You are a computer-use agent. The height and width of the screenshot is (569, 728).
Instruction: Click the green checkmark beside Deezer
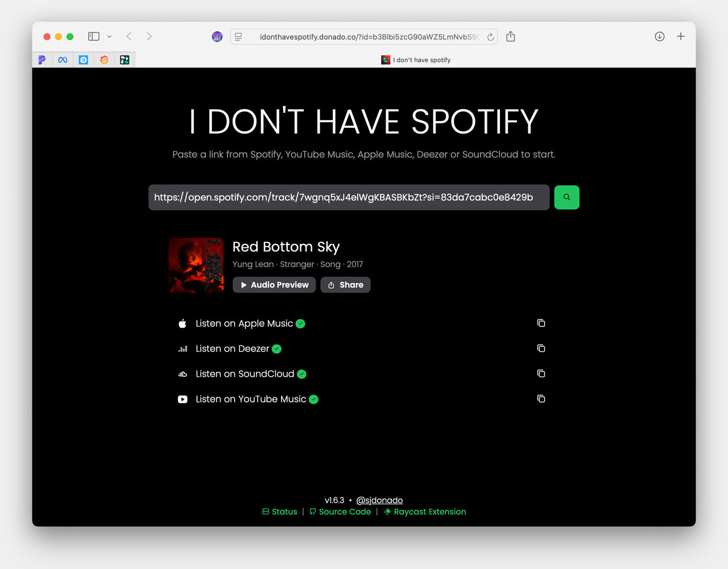[x=276, y=349]
